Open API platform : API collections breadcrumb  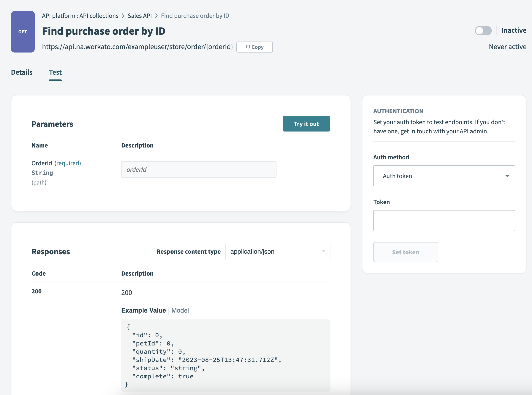[x=80, y=16]
